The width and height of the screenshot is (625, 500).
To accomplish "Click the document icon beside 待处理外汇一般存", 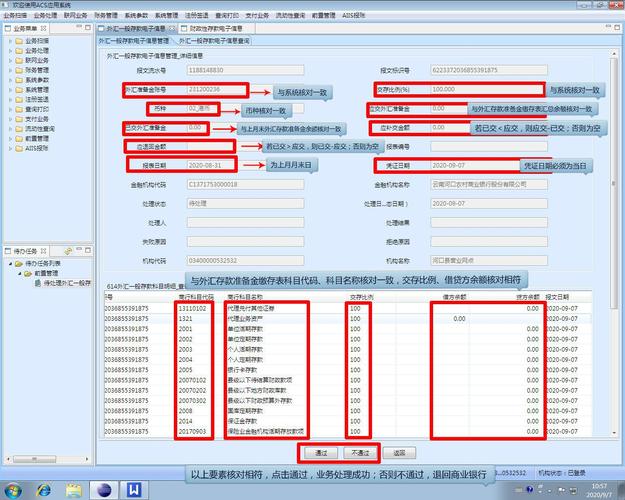I will pos(38,283).
